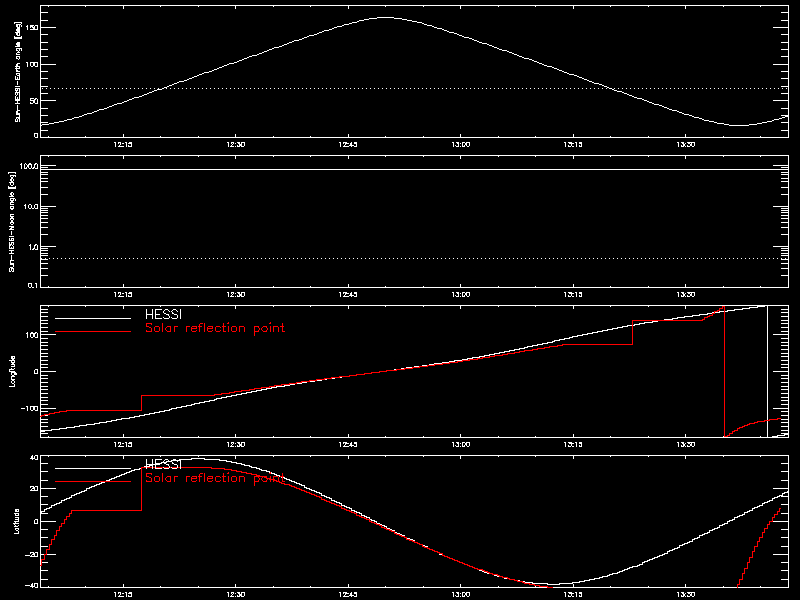
Task: Pick the 100 tick on Longitude plot
Action: (32, 335)
